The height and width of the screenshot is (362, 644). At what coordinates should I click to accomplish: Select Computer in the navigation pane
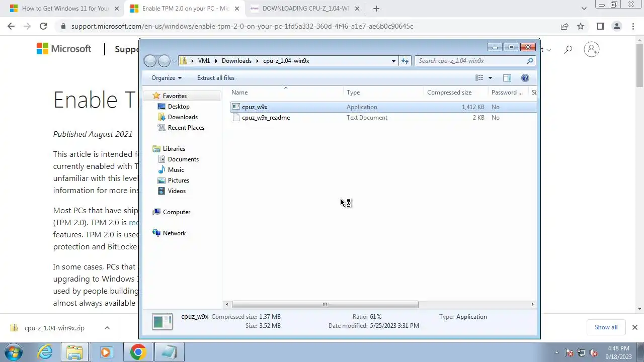176,212
